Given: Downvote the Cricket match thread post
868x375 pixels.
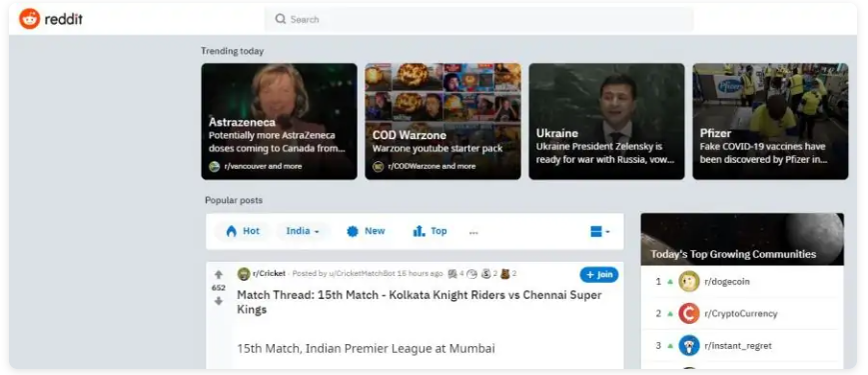Looking at the screenshot, I should (x=219, y=301).
